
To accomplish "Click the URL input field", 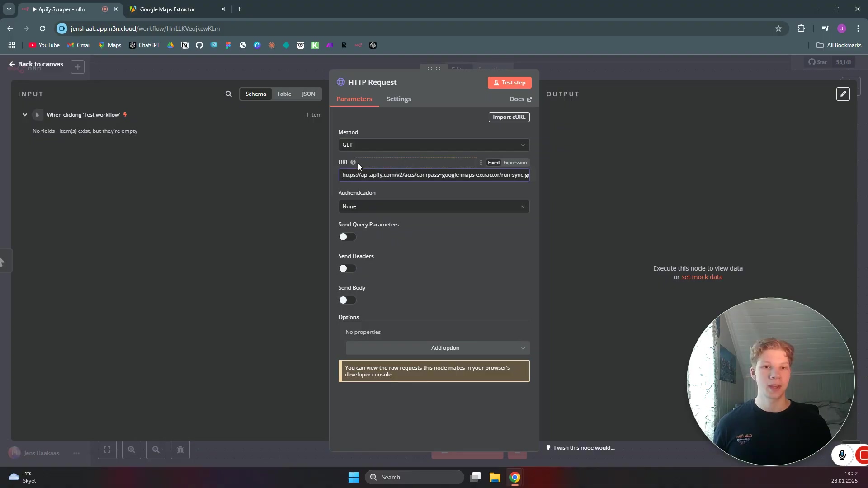I will (434, 175).
